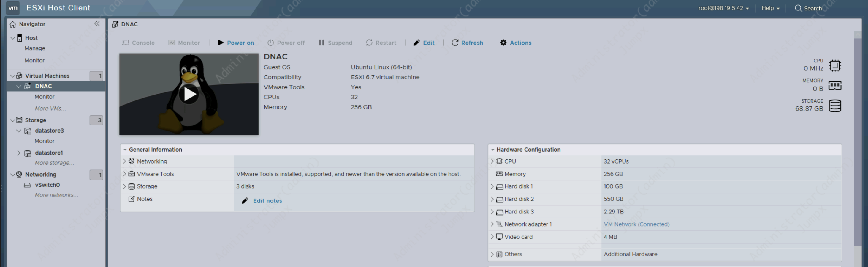Collapse the Navigator panel with double chevron
The width and height of the screenshot is (868, 267).
tap(97, 23)
